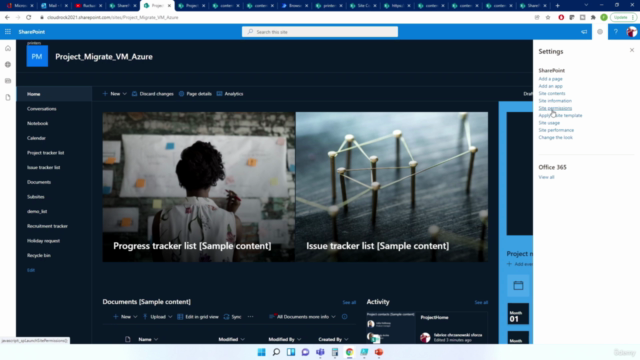Click the browser address bar
640x360 pixels.
[286, 18]
